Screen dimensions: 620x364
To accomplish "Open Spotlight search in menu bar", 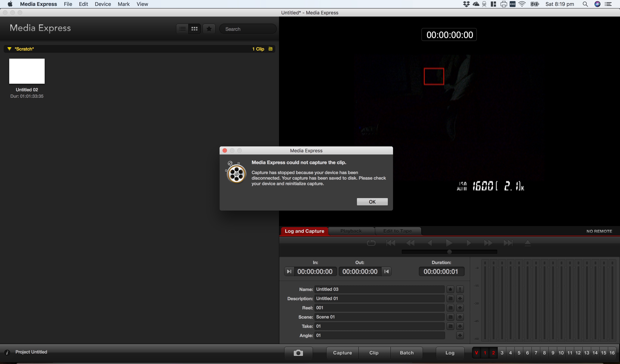I will pos(585,4).
